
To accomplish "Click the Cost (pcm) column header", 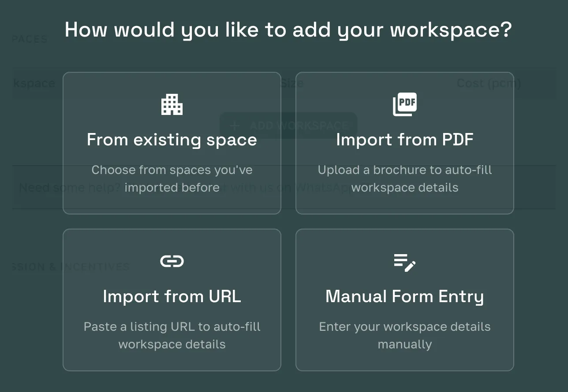I will tap(489, 83).
